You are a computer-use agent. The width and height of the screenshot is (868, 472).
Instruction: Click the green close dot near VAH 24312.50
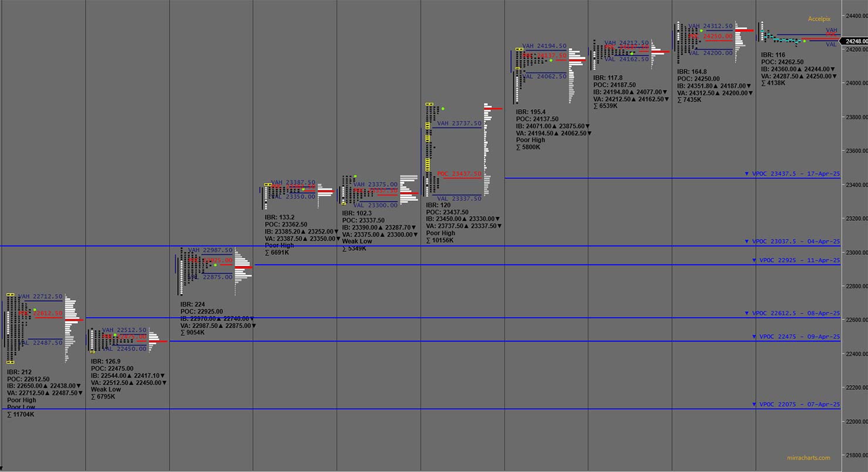pyautogui.click(x=701, y=31)
